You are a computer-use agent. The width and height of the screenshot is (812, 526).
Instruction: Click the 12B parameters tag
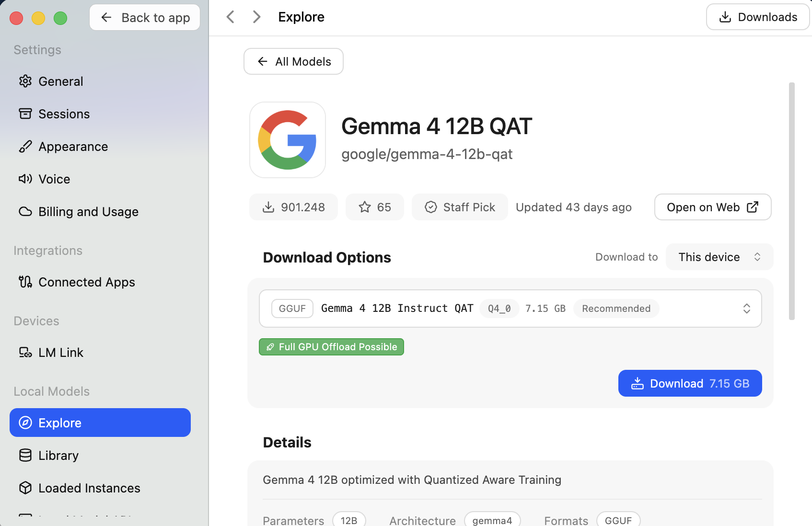[x=349, y=520]
